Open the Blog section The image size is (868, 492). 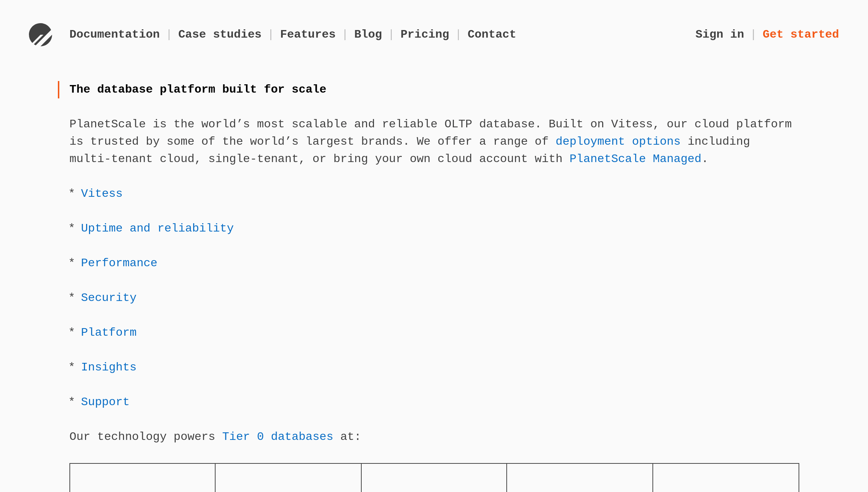[x=368, y=34]
